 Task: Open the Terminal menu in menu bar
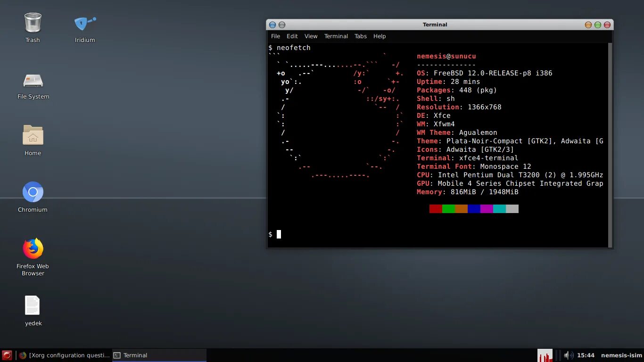click(x=336, y=36)
